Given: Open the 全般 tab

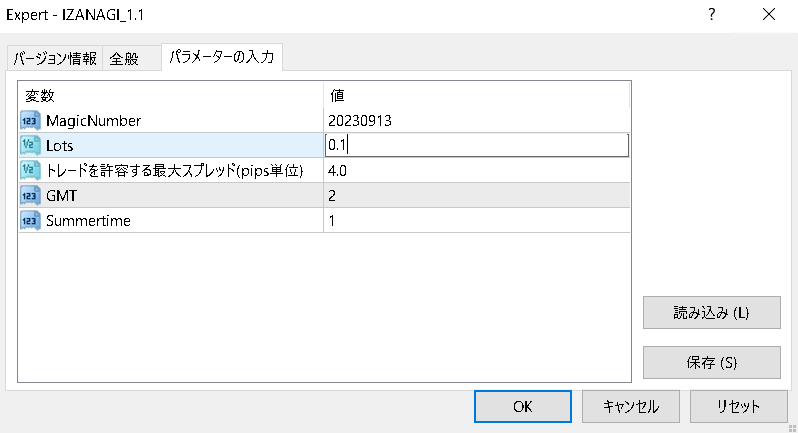Looking at the screenshot, I should (124, 59).
